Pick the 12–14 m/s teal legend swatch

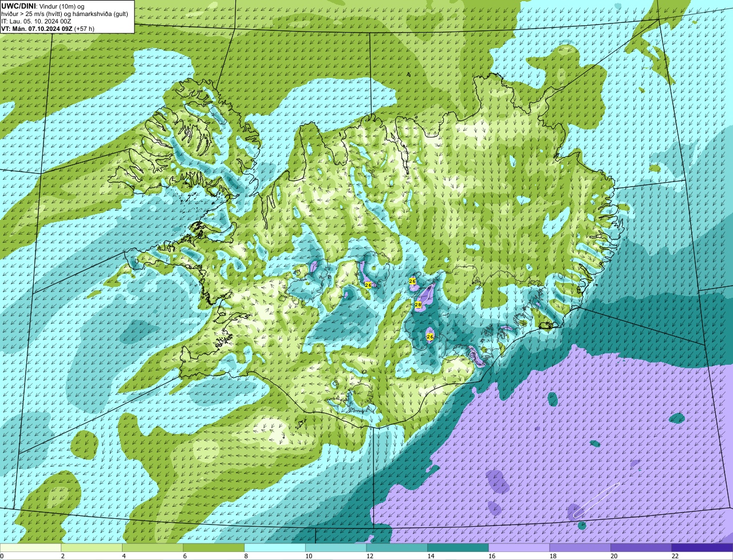tap(397, 547)
